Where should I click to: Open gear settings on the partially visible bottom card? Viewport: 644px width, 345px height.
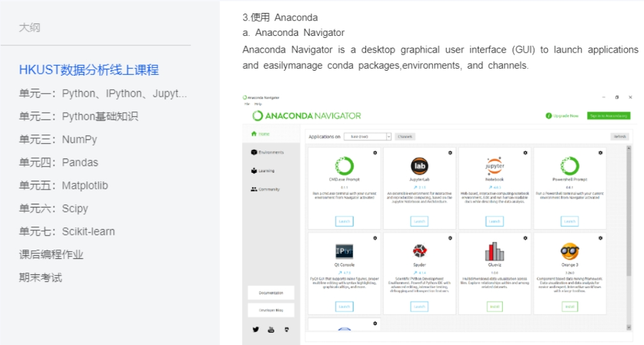(375, 324)
